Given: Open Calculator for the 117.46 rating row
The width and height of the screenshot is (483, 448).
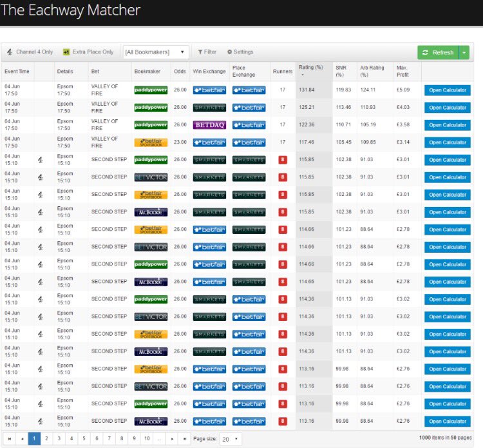Looking at the screenshot, I should (448, 142).
